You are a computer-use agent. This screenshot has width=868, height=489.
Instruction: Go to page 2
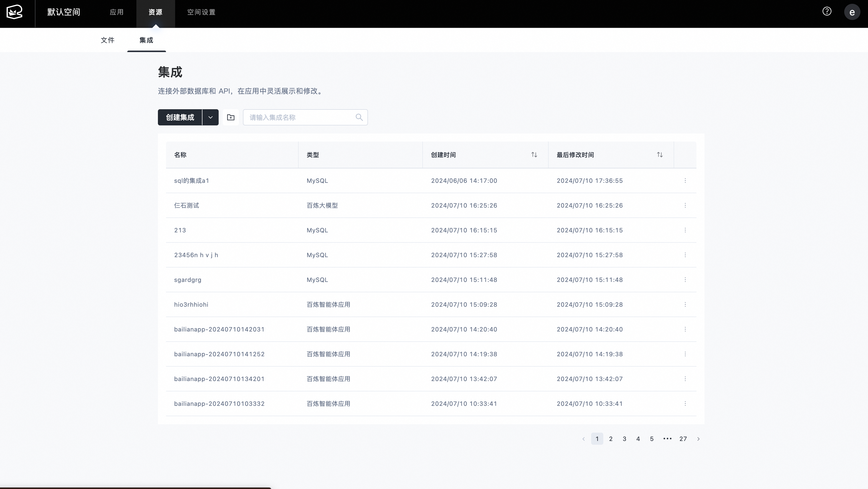point(611,439)
